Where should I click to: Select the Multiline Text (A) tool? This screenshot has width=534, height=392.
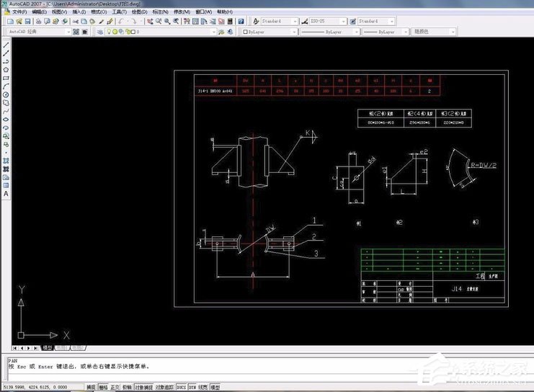pyautogui.click(x=6, y=193)
